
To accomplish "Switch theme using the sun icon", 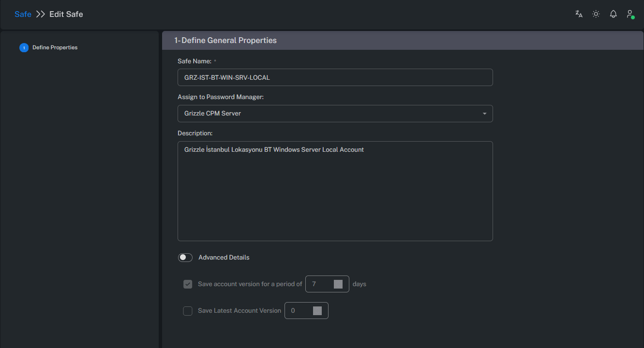I will pyautogui.click(x=596, y=14).
